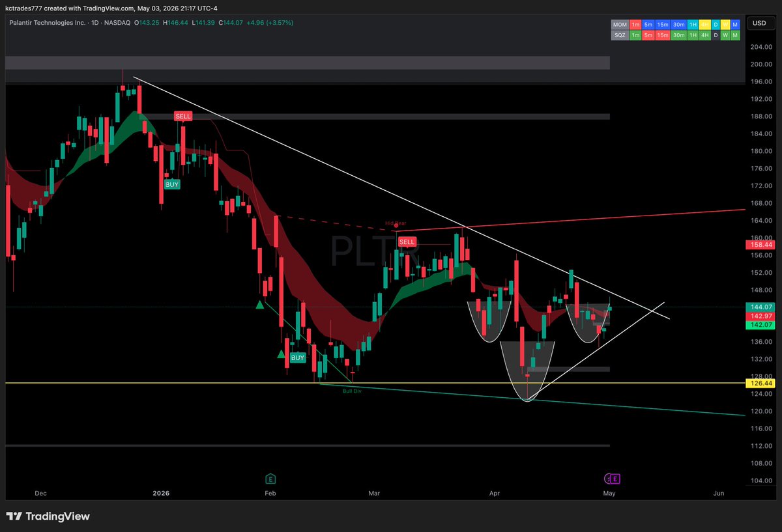Click the green 4H cell in SQZ row
This screenshot has width=782, height=532.
point(705,35)
